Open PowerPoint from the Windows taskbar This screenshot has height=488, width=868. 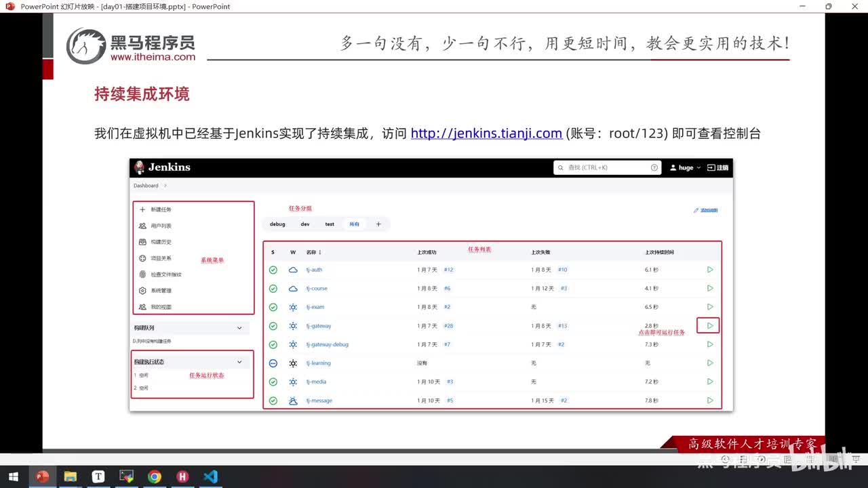point(42,476)
